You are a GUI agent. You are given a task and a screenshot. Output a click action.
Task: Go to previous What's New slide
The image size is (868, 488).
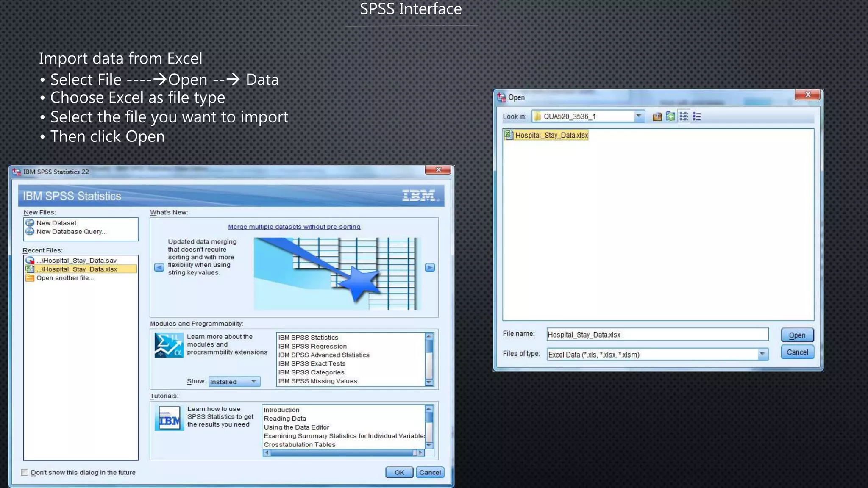(x=159, y=267)
